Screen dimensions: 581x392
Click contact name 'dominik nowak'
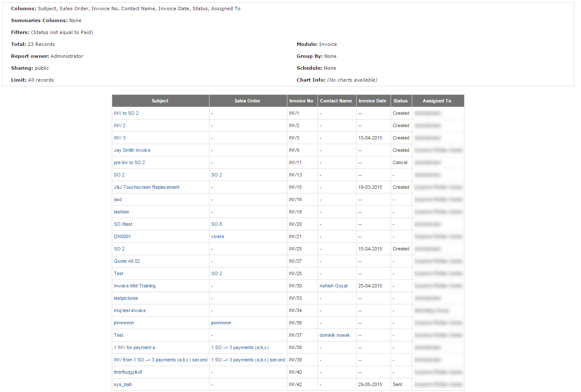(335, 335)
